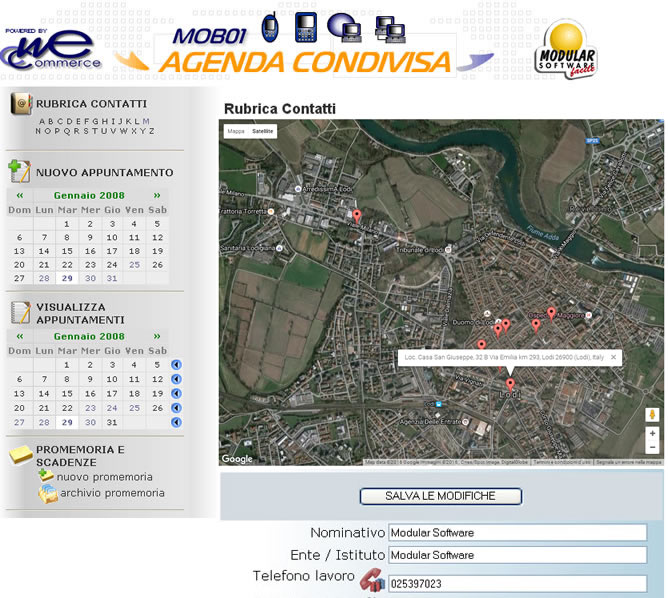
Task: Click the Street View pegman icon on map
Action: tap(652, 414)
